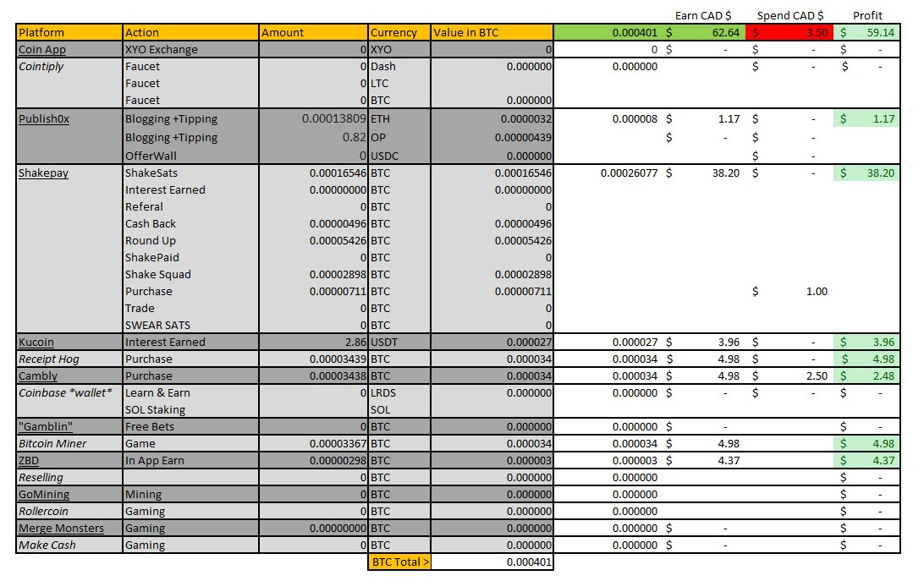Click the 0.82 OP amount cell

click(313, 137)
